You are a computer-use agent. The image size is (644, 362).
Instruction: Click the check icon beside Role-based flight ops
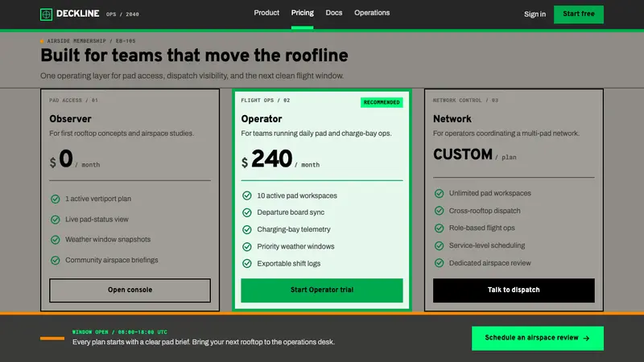click(439, 228)
